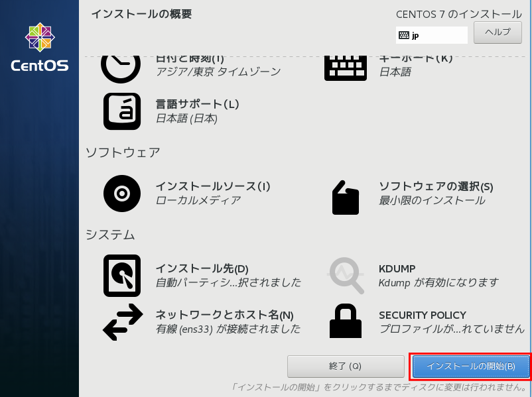Open the keyboard layout settings icon
This screenshot has width=532, height=397.
pyautogui.click(x=346, y=68)
